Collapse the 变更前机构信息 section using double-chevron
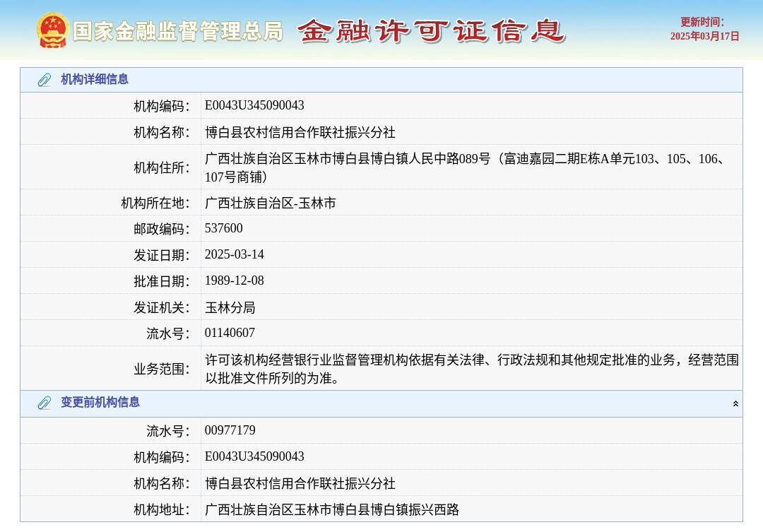The height and width of the screenshot is (532, 763). (735, 403)
